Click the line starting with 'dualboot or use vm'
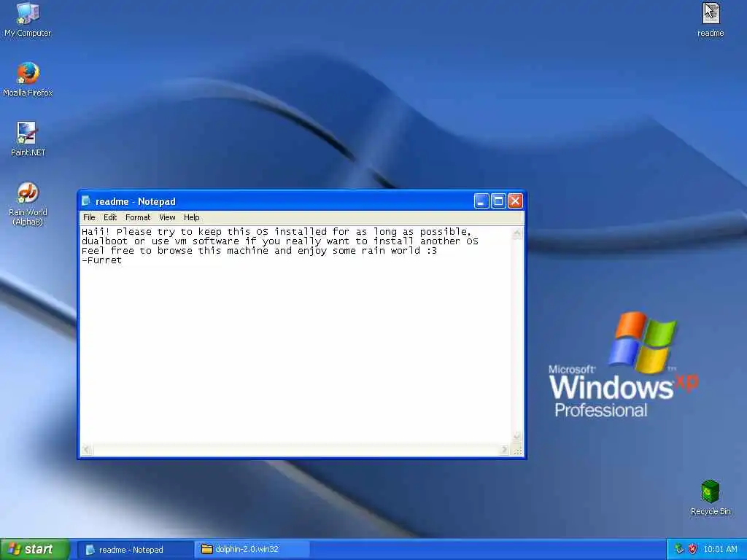747x560 pixels. click(x=279, y=241)
